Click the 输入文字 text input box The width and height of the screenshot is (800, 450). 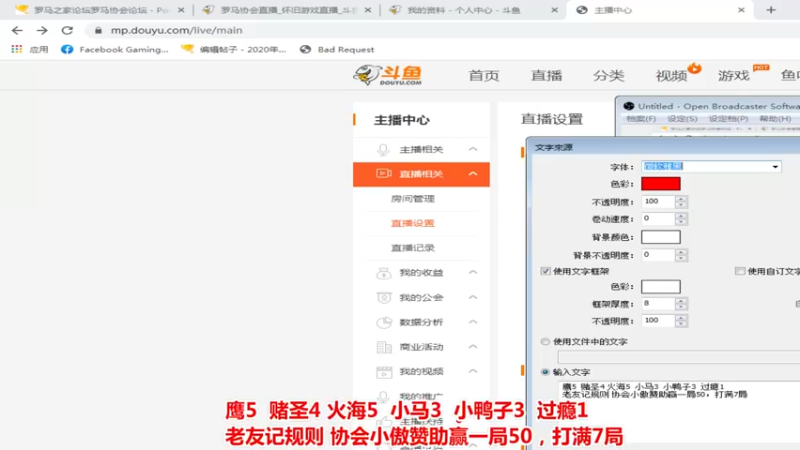tap(679, 411)
